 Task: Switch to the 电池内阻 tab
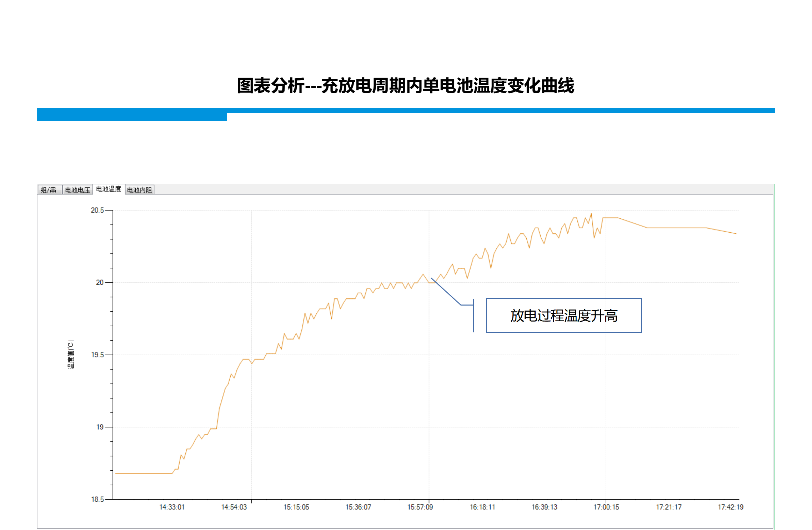coord(140,190)
